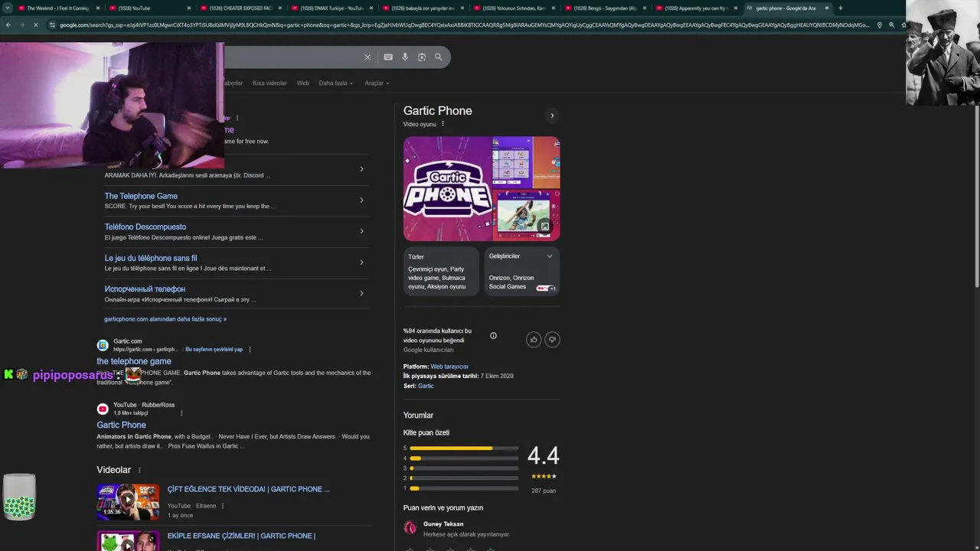Open 'ÇİFT EĞLENCE TEK VİDEODA!' video title
This screenshot has height=551, width=980.
click(248, 489)
